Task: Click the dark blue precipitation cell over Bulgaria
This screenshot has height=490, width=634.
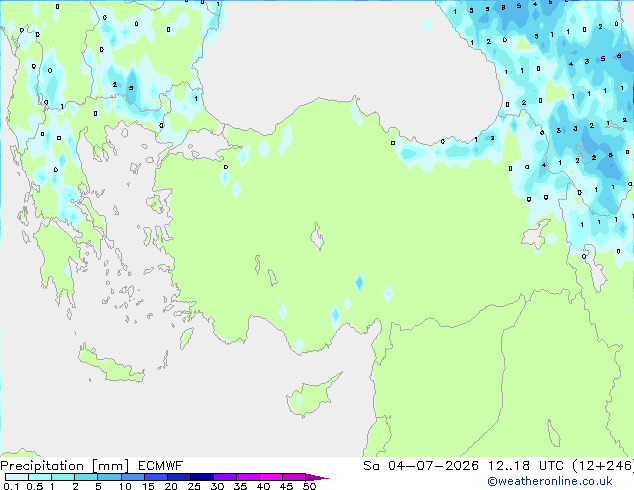Action: (x=132, y=86)
